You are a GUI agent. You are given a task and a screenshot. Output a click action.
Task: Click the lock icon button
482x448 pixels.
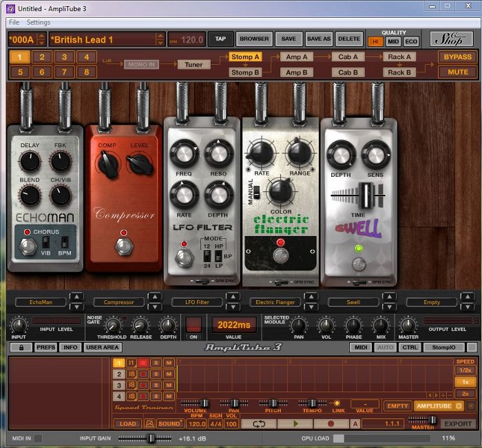pos(21,348)
